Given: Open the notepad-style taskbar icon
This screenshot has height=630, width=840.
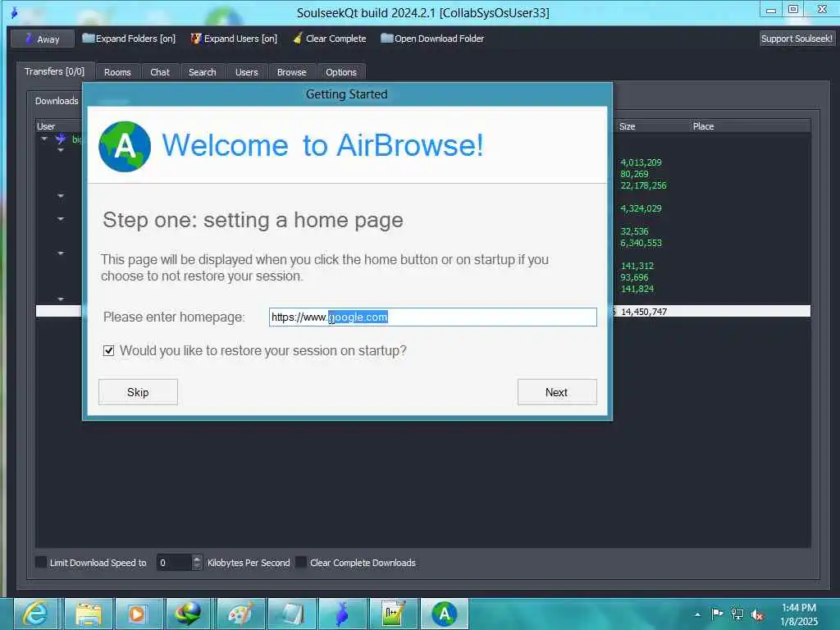Looking at the screenshot, I should (x=291, y=614).
